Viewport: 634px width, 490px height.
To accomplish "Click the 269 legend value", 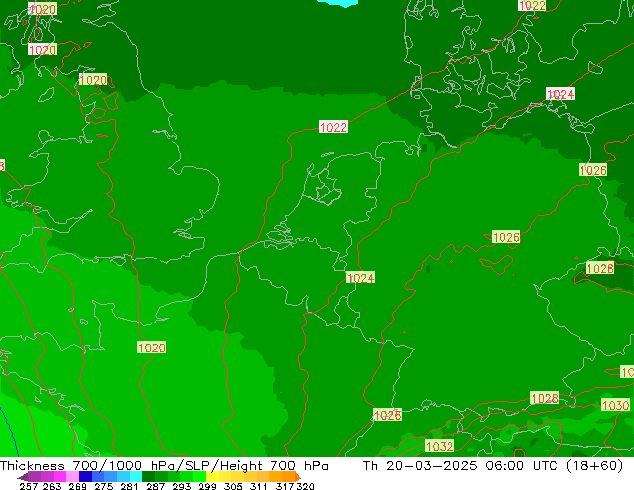I will (77, 486).
